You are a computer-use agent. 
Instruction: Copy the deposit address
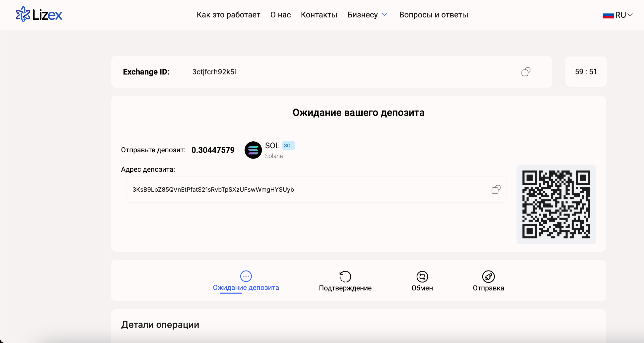click(496, 190)
